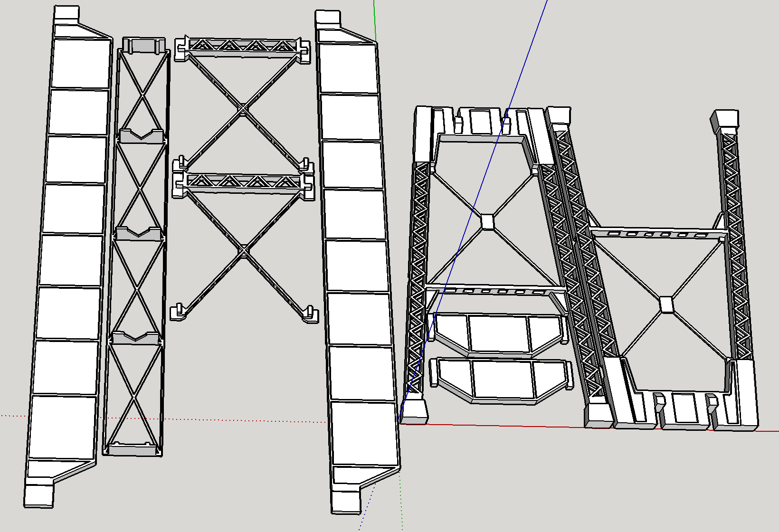Select the crossing point of the lower X-brace

[x=243, y=250]
